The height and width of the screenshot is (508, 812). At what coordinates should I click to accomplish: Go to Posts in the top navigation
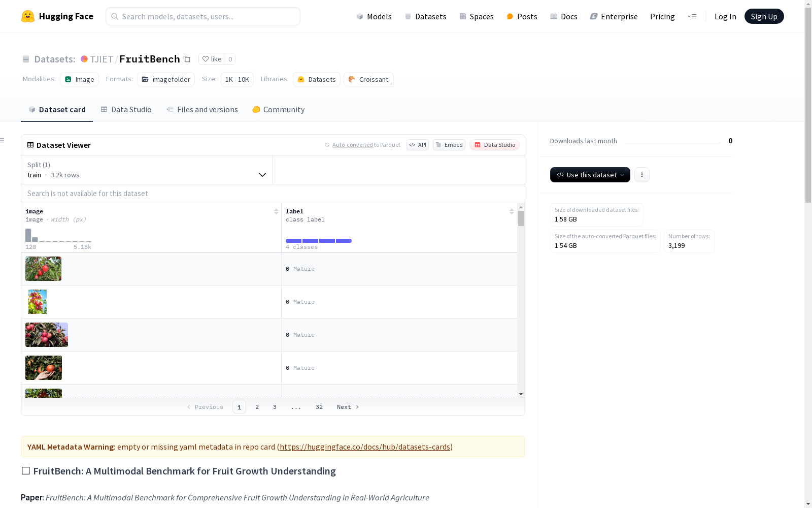coord(522,16)
